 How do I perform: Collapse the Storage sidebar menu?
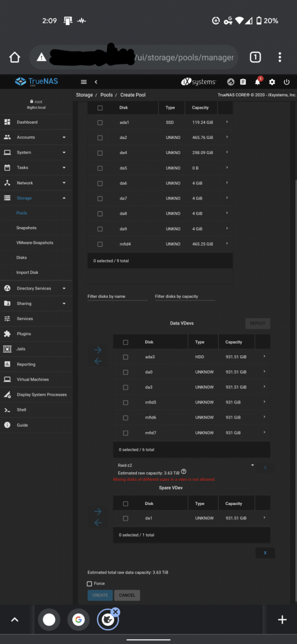pos(36,198)
